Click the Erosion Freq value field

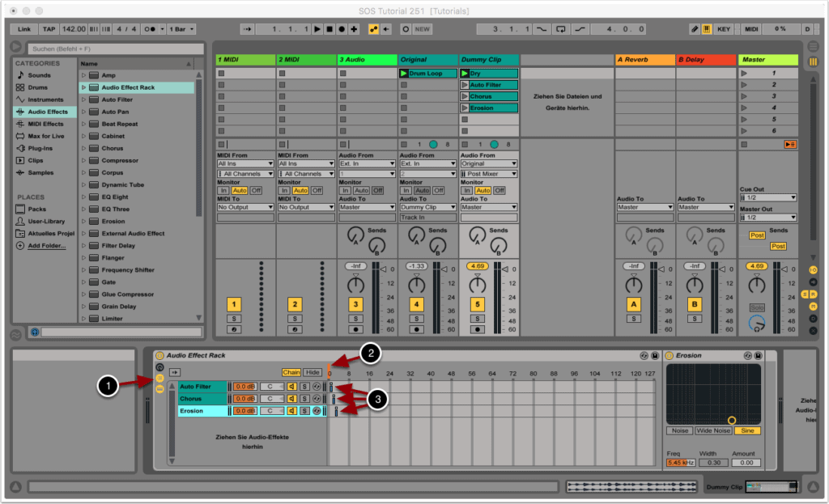(678, 463)
